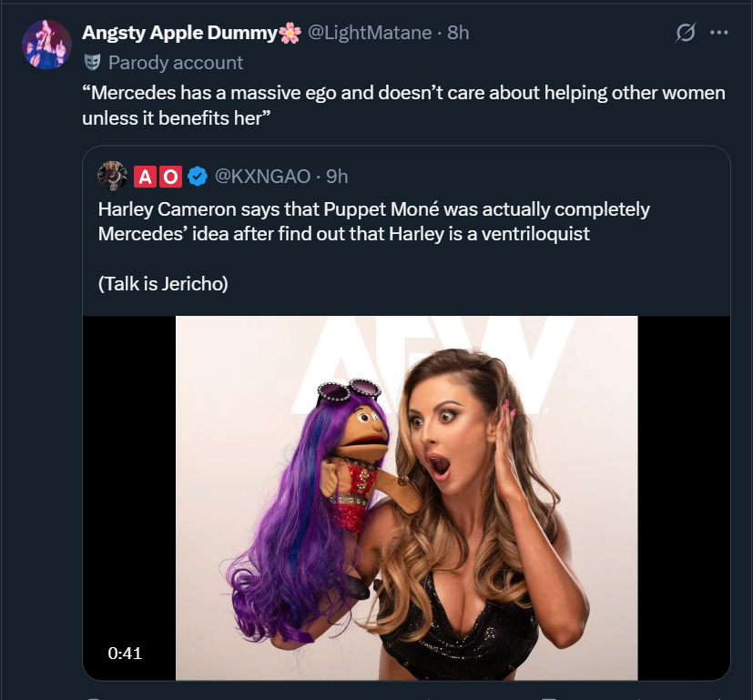
Task: Play the Harley Cameron puppet video
Action: tap(406, 498)
